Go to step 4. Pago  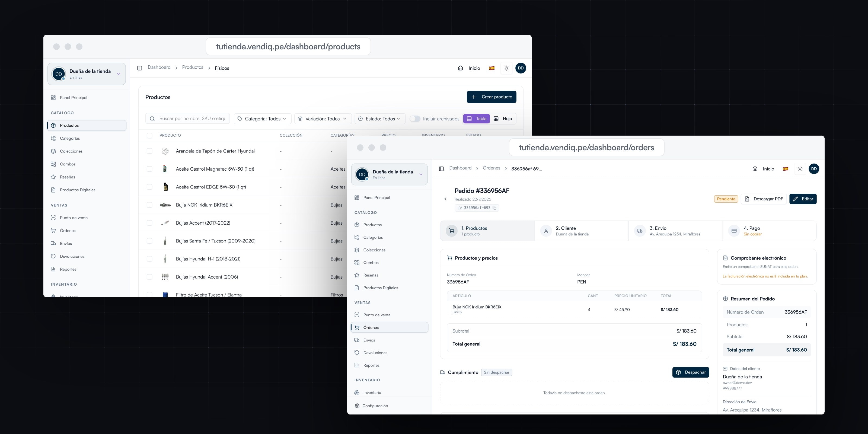tap(769, 231)
